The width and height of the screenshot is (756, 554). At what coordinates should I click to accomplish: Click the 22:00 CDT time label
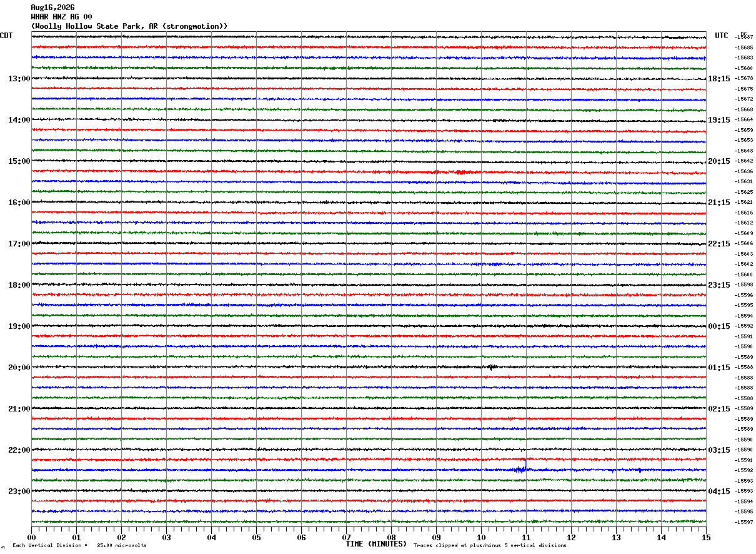19,450
